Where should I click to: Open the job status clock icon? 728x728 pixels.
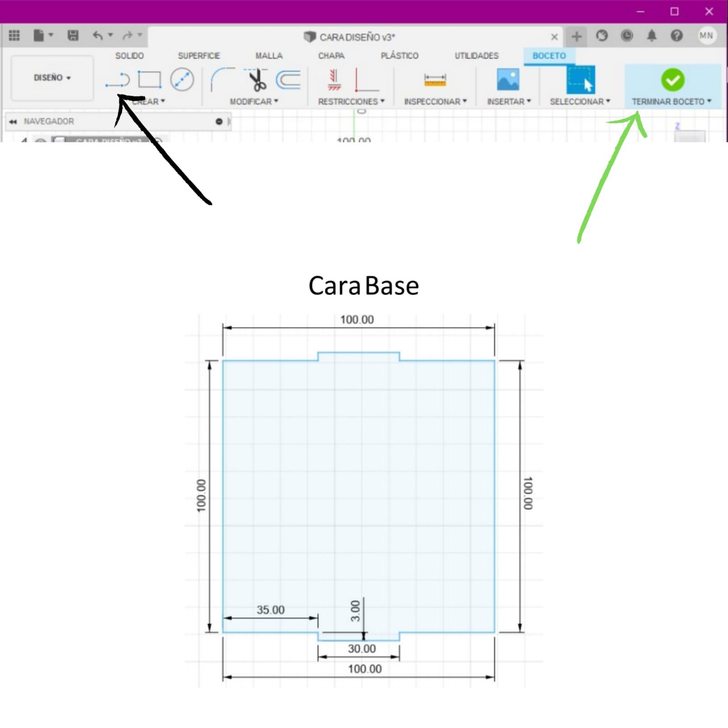click(627, 36)
